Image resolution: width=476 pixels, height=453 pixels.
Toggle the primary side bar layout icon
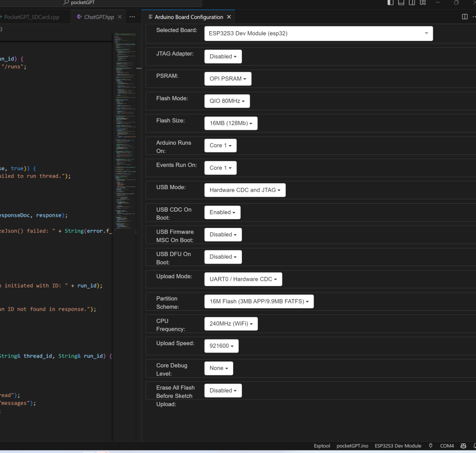(x=390, y=3)
